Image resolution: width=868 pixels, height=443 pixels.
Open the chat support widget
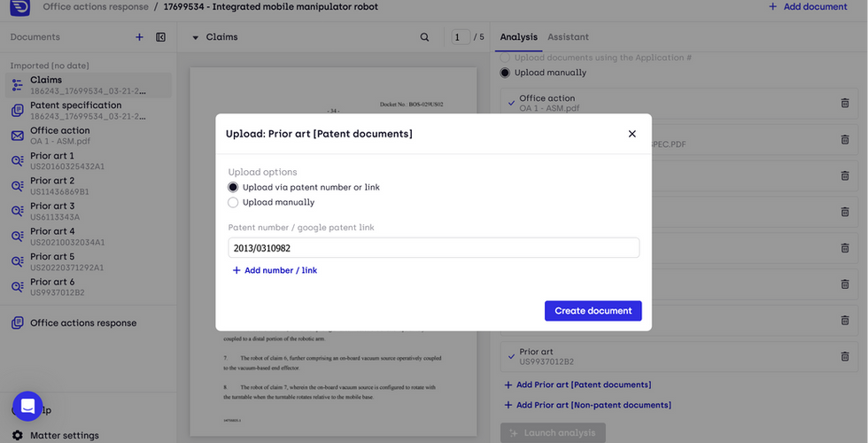[x=27, y=406]
